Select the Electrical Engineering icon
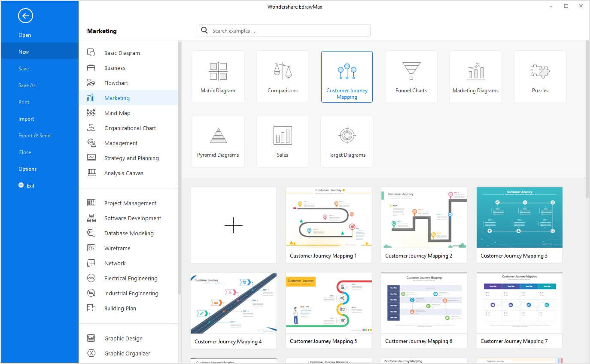The image size is (590, 364). point(91,278)
